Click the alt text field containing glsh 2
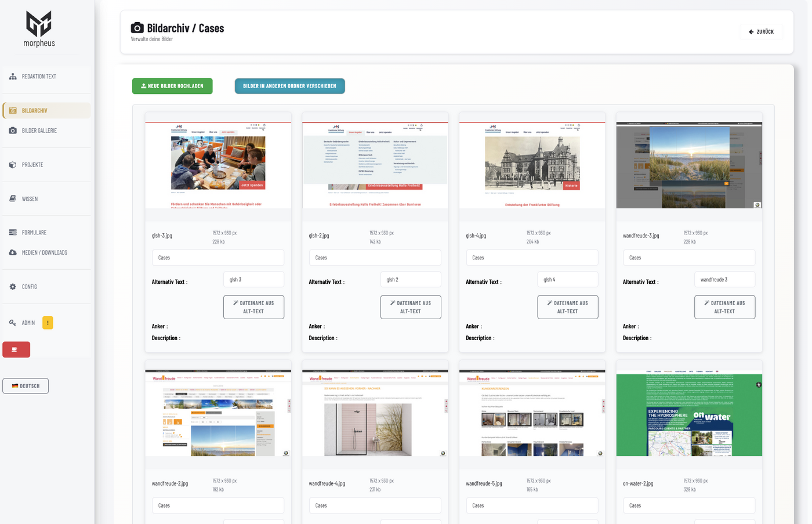 coord(411,280)
